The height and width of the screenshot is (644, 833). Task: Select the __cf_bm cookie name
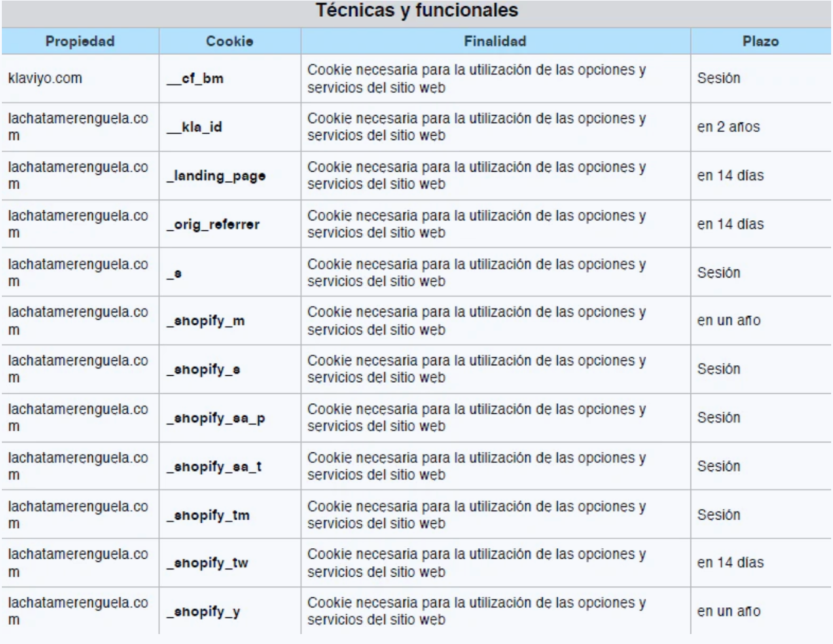tap(195, 79)
